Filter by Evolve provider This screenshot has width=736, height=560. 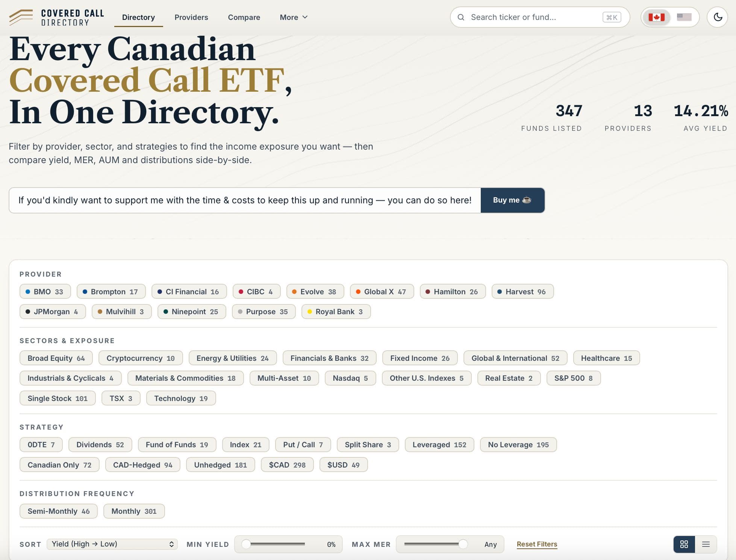[315, 292]
